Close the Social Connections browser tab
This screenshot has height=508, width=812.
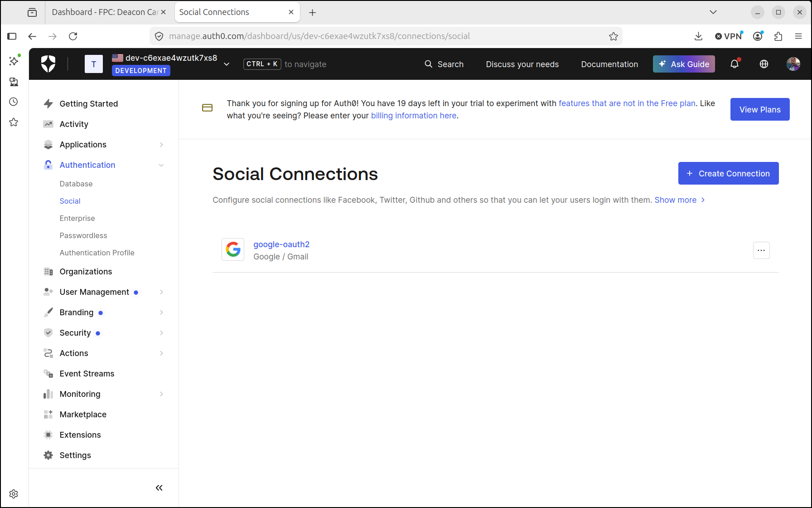click(291, 12)
